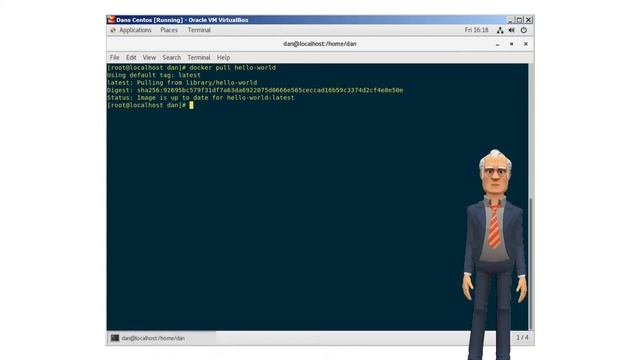Open the Edit menu
Image resolution: width=640 pixels, height=360 pixels.
131,58
